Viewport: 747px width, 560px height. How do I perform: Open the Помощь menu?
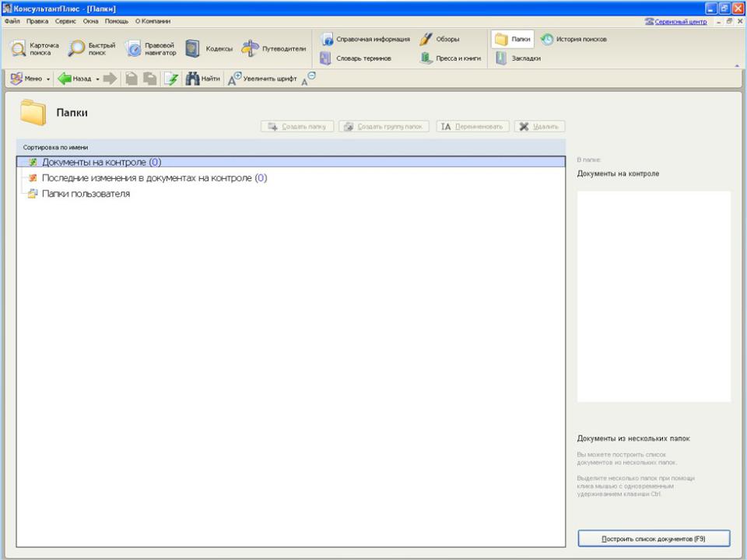[117, 21]
